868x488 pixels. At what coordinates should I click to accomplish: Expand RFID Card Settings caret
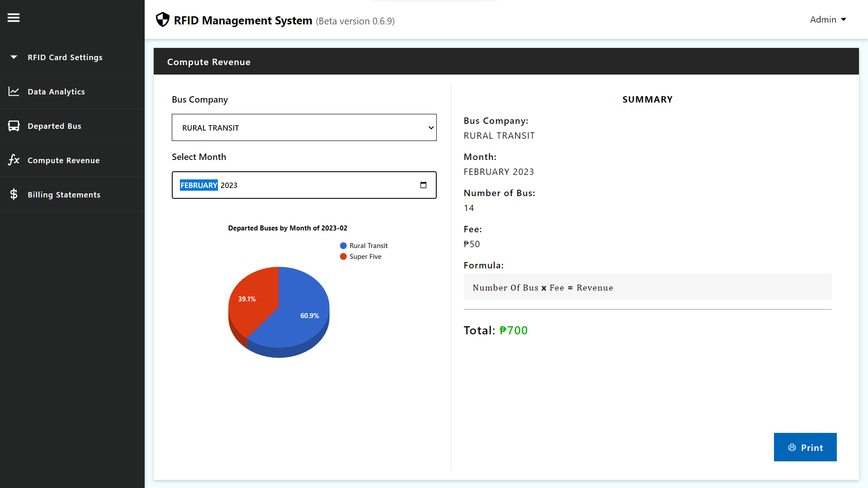point(14,57)
